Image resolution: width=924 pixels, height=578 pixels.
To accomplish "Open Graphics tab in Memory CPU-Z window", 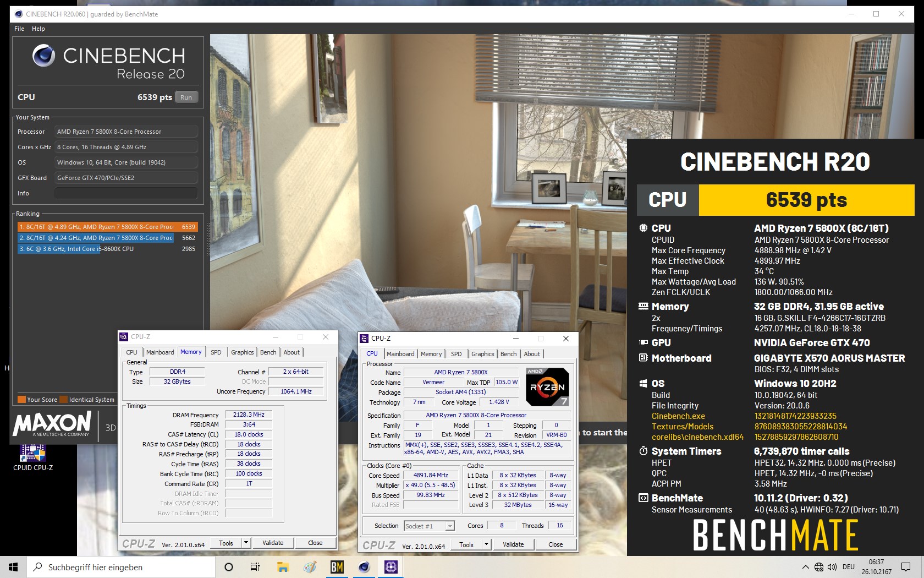I will coord(243,352).
